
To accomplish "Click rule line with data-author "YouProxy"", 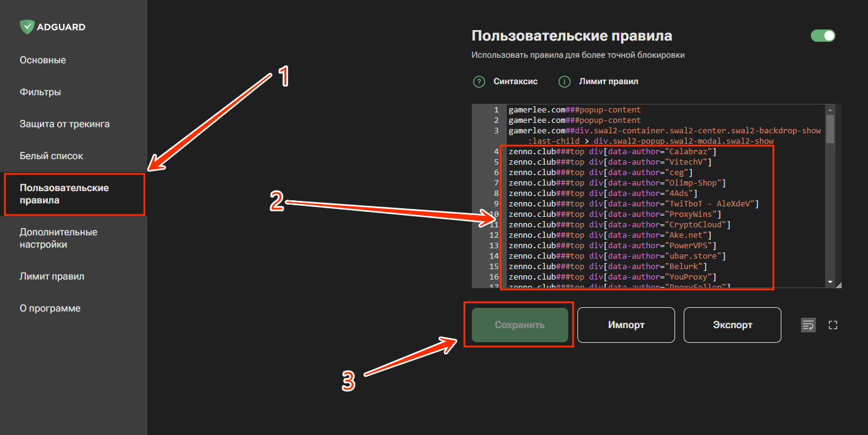I will point(613,276).
